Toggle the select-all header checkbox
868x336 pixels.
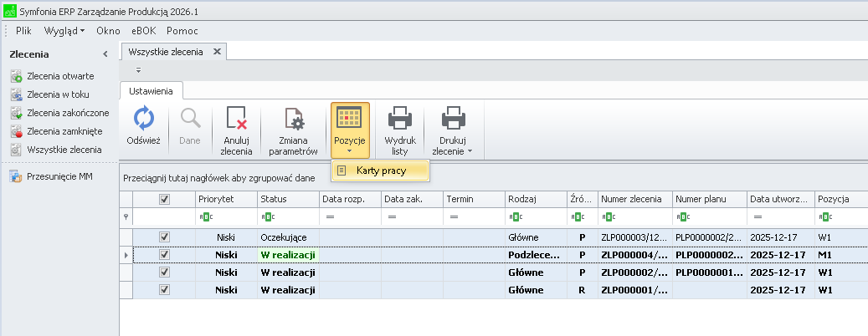click(x=165, y=200)
